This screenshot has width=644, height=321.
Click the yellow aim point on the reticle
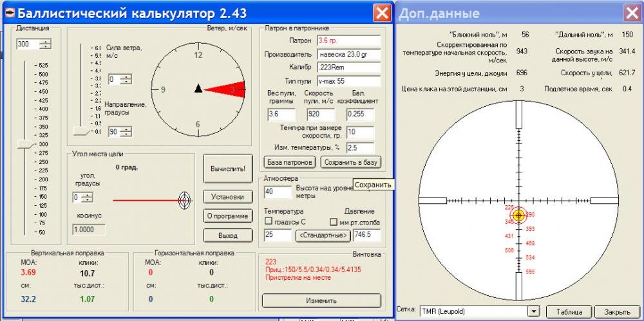(519, 216)
